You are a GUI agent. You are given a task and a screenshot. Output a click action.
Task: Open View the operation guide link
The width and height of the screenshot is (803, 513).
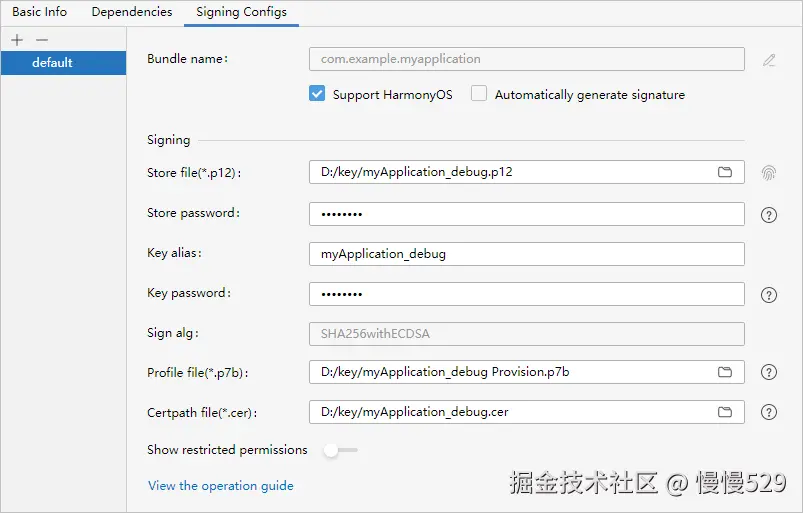221,485
